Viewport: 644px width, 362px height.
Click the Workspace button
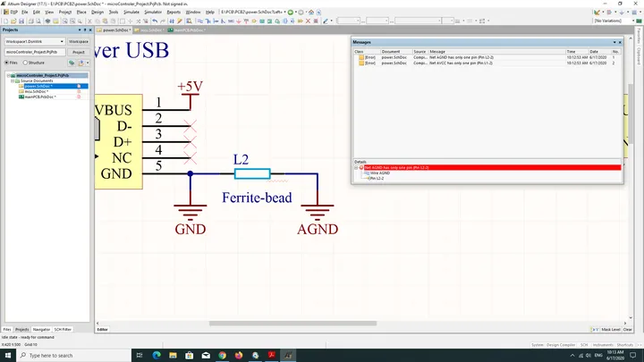(x=79, y=41)
